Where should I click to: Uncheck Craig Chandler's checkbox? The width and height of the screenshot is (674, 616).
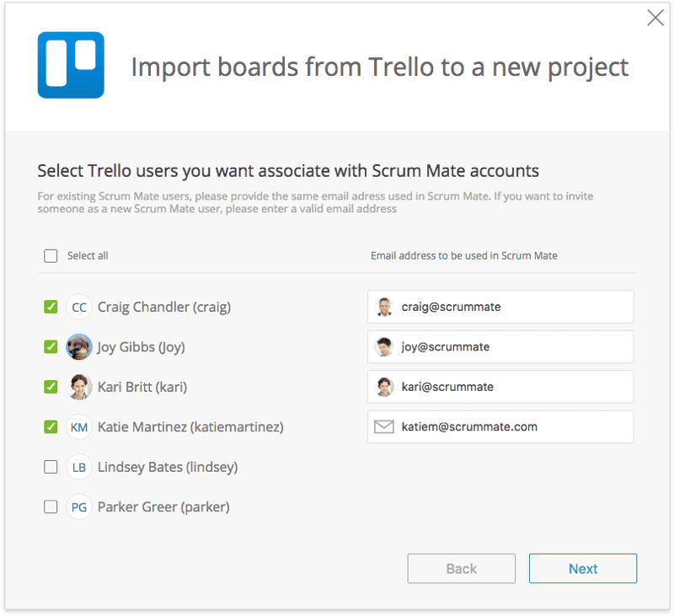(51, 307)
